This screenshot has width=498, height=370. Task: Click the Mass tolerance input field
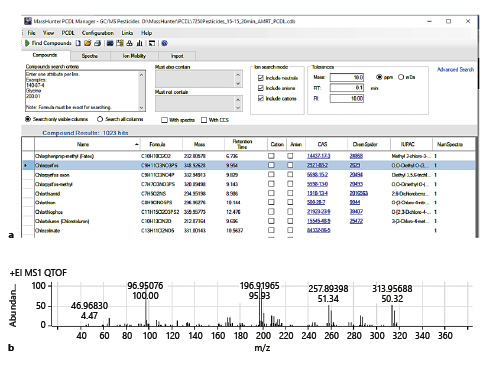tap(347, 77)
